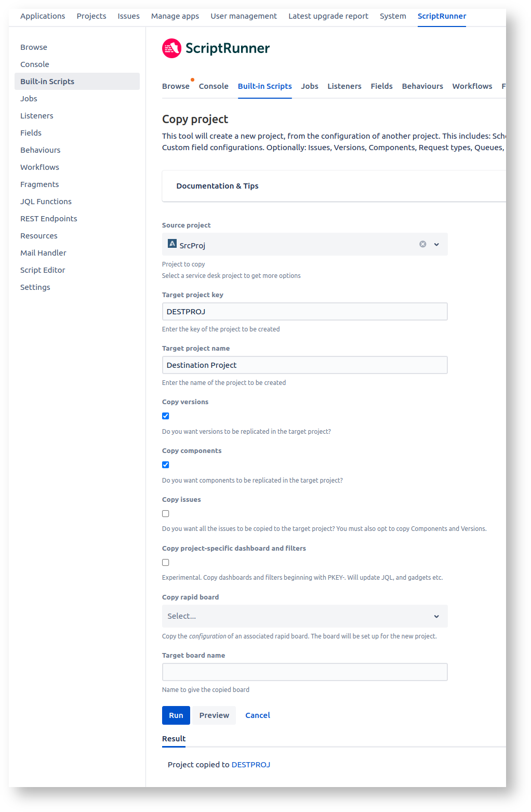Open the Console tab
The height and width of the screenshot is (812, 531).
(214, 86)
